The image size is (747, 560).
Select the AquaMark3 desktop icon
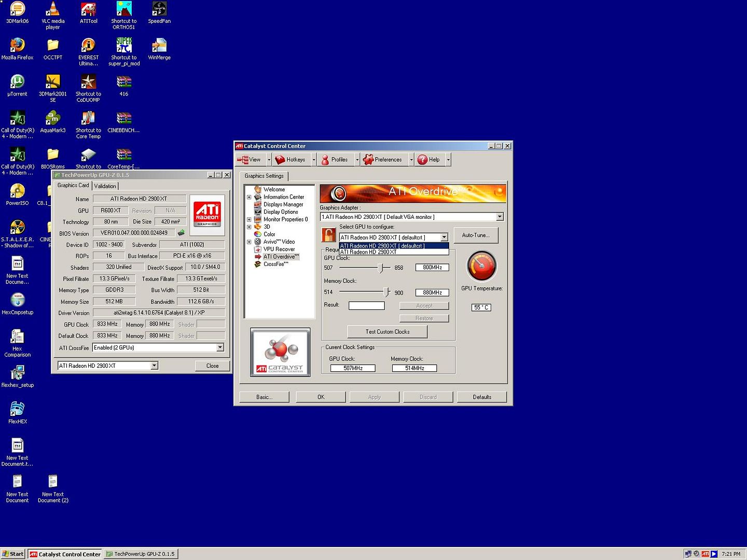pyautogui.click(x=52, y=121)
